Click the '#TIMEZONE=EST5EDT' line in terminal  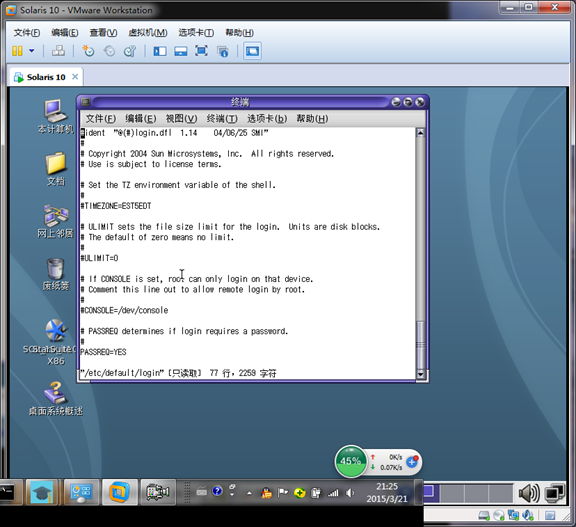tap(116, 206)
